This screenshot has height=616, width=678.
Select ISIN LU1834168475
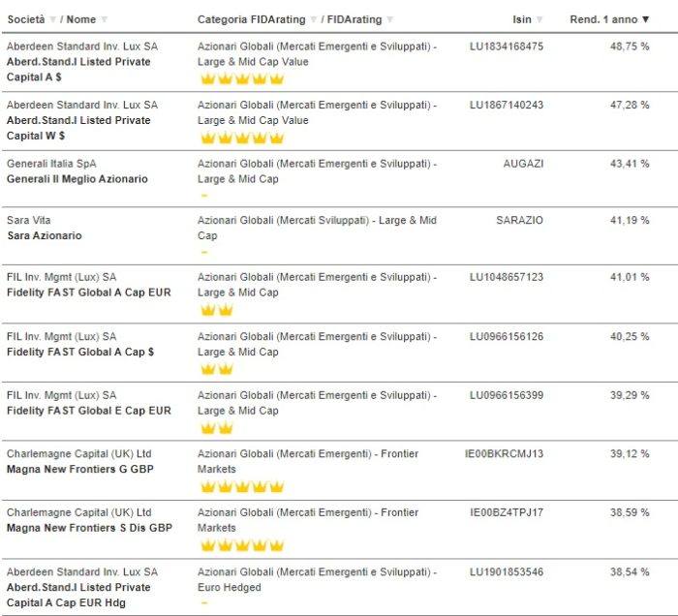point(507,46)
